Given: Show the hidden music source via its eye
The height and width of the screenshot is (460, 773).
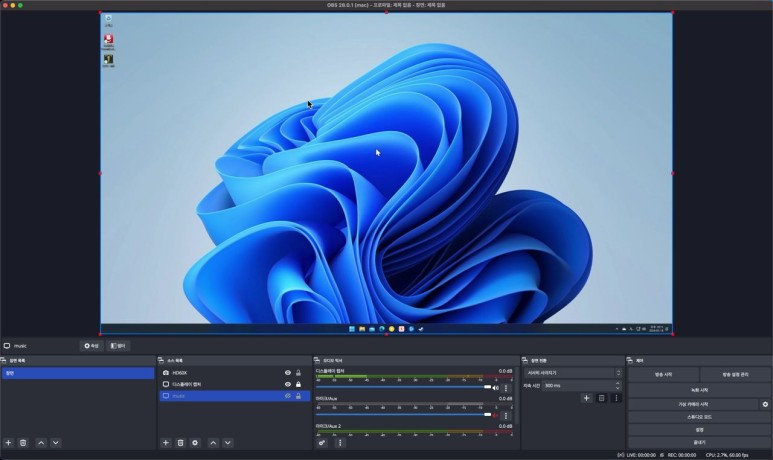Looking at the screenshot, I should (288, 396).
